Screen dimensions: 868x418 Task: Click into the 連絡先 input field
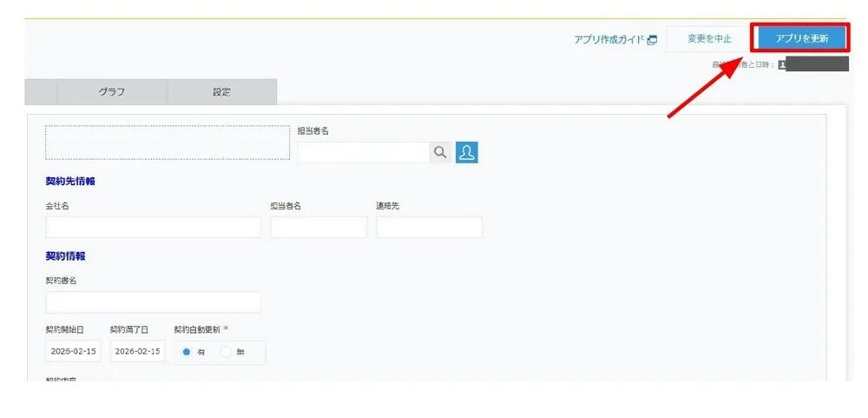click(x=429, y=228)
